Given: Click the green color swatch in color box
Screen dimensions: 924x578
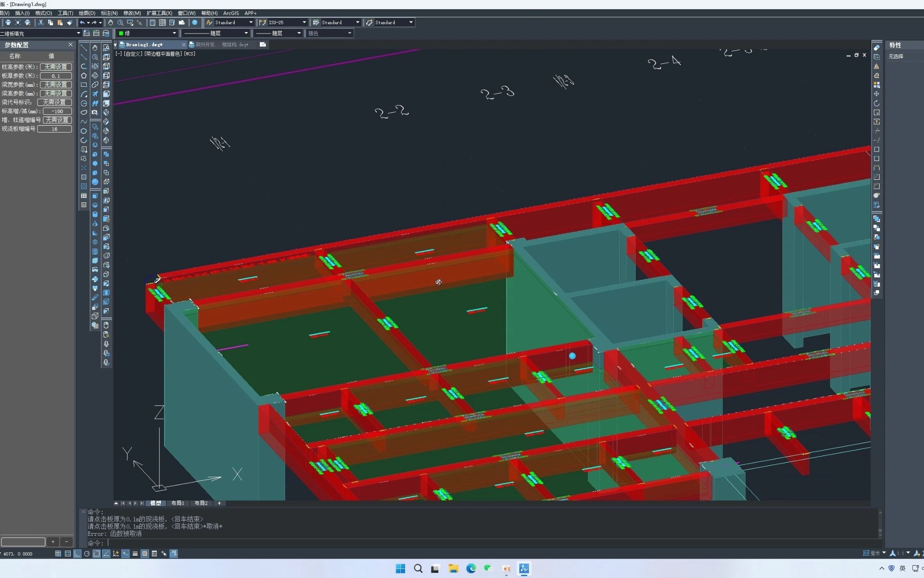Looking at the screenshot, I should point(121,33).
